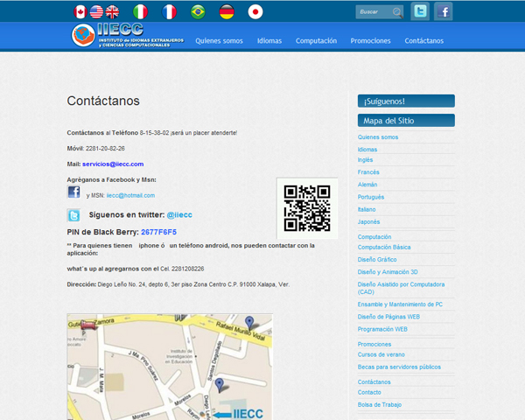
Task: Click the Canada flag icon
Action: tap(80, 11)
